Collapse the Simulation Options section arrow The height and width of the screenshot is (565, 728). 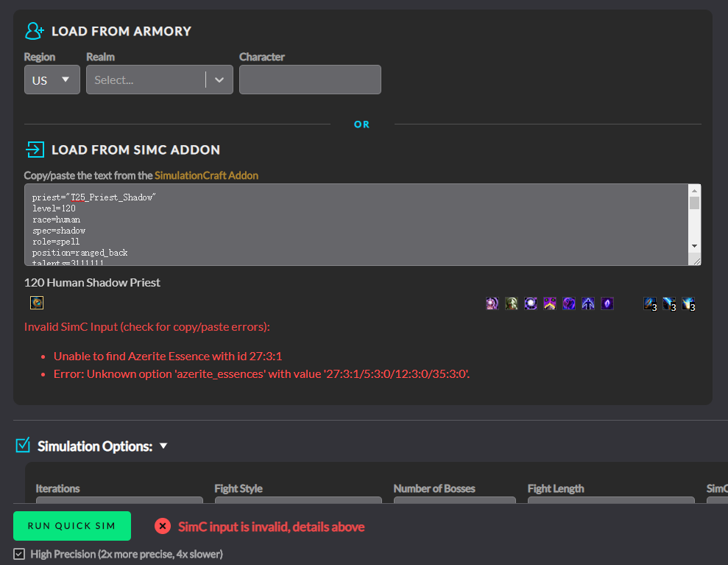[x=163, y=446]
